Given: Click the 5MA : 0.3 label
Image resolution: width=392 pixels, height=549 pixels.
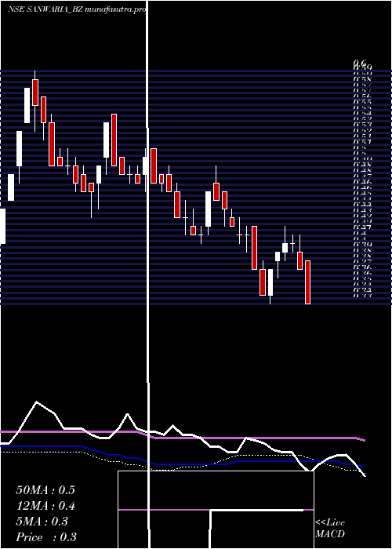Looking at the screenshot, I should pos(42,522).
